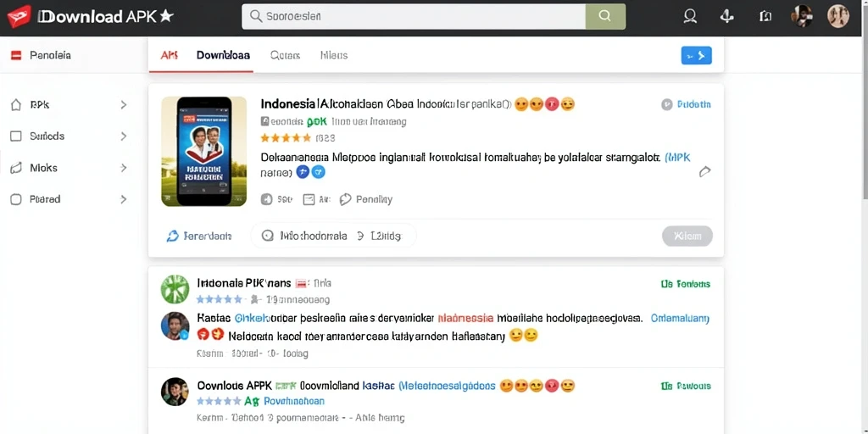The width and height of the screenshot is (868, 434).
Task: Click the Sec icon under description
Action: [x=266, y=199]
